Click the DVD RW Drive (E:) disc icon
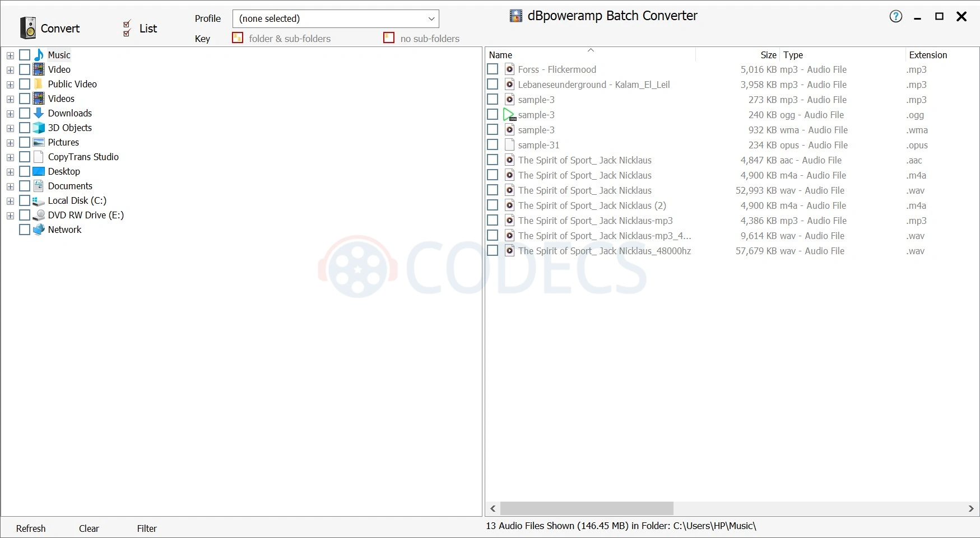Image resolution: width=980 pixels, height=538 pixels. pos(39,215)
